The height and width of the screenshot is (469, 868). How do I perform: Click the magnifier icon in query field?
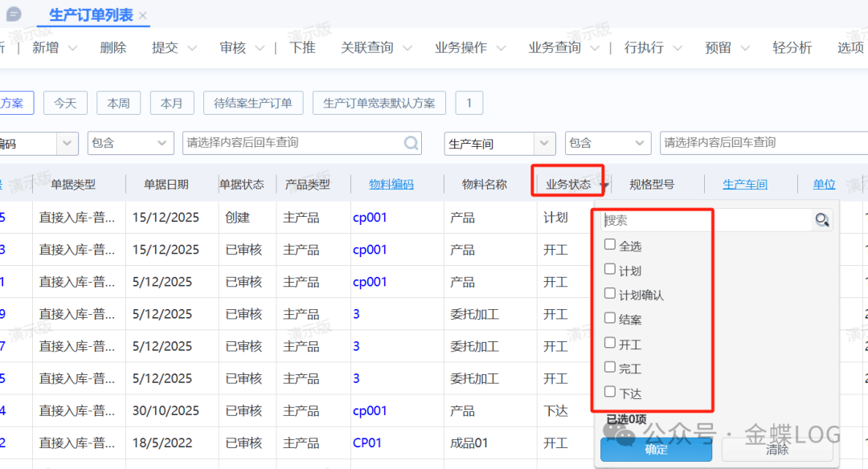411,143
